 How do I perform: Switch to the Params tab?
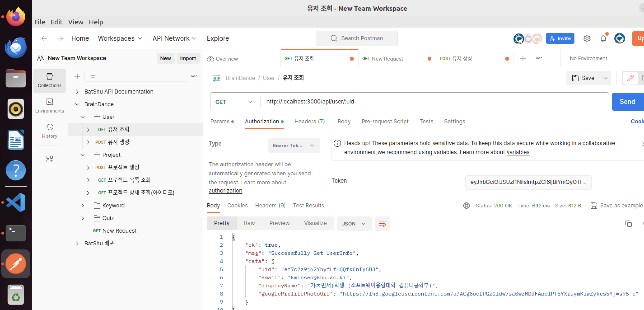click(x=222, y=121)
